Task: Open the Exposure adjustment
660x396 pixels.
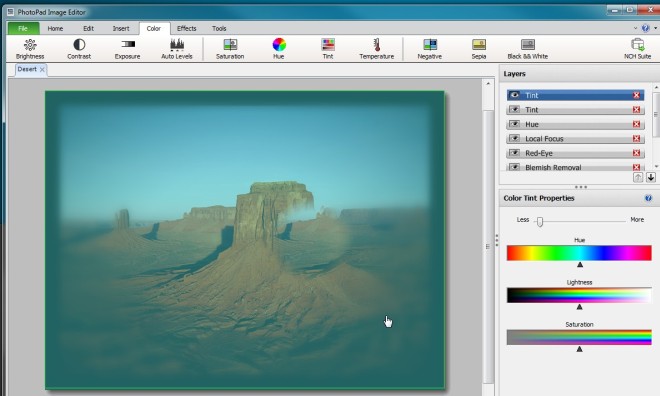Action: 128,49
